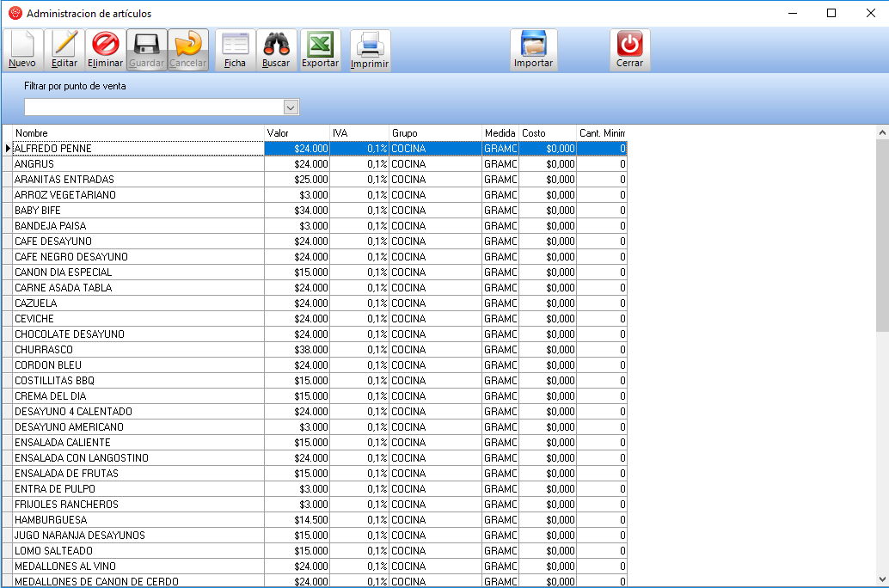889x588 pixels.
Task: Click the scrollbar up arrow
Action: tap(882, 133)
